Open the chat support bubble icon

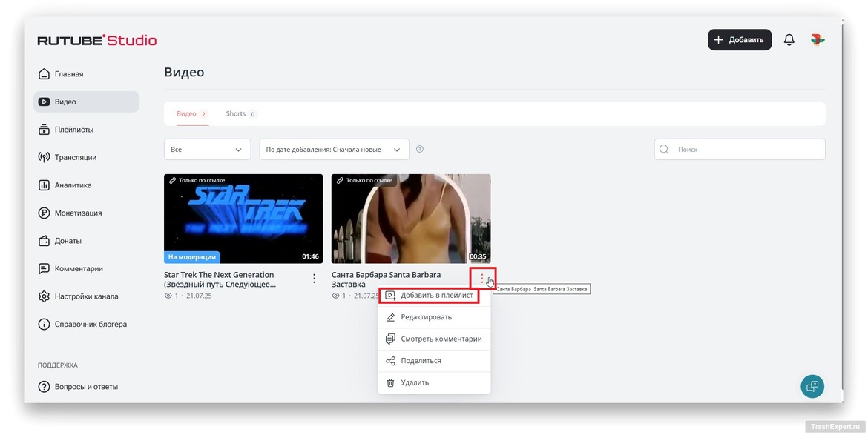(812, 386)
